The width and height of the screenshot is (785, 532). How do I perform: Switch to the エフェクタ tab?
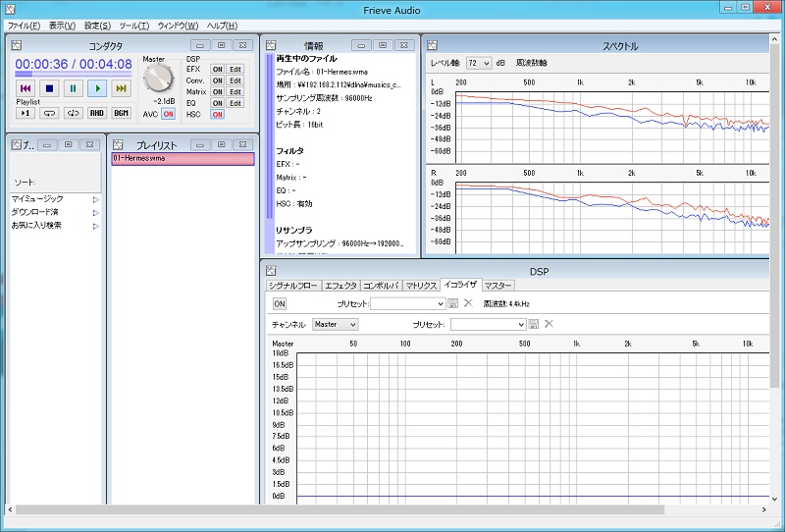[340, 286]
